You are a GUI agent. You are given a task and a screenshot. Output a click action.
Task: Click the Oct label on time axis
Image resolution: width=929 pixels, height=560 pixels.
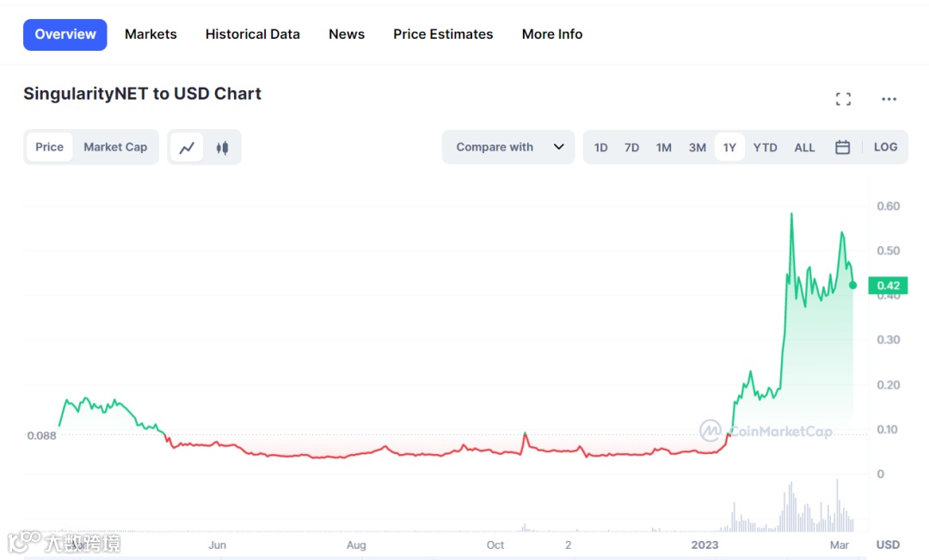(495, 545)
